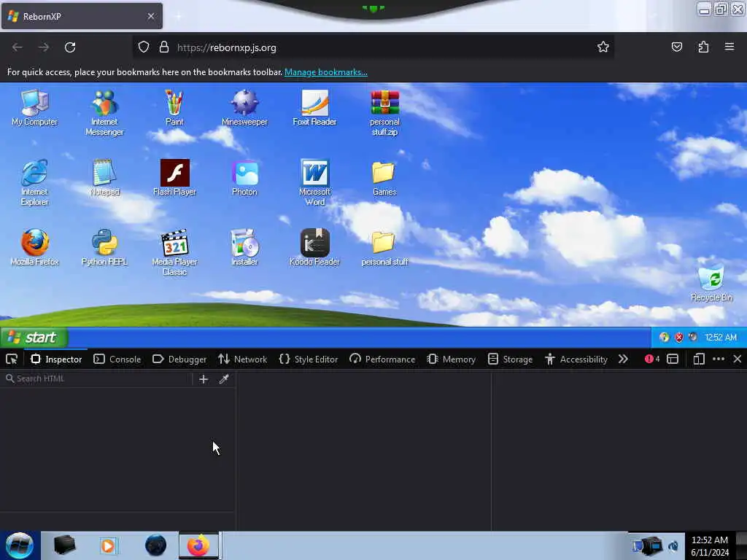Open the Performance tab
747x560 pixels.
(382, 359)
